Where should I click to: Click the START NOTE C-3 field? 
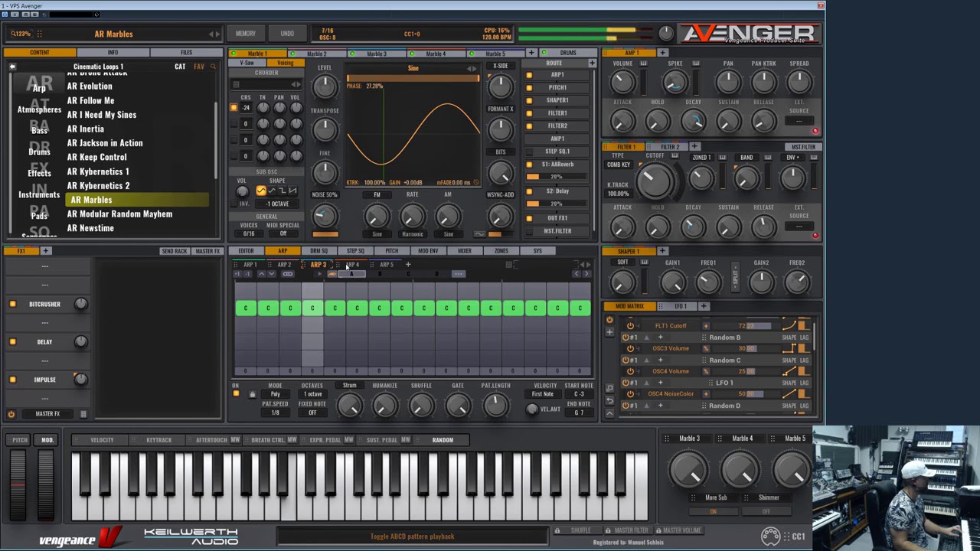[x=579, y=394]
